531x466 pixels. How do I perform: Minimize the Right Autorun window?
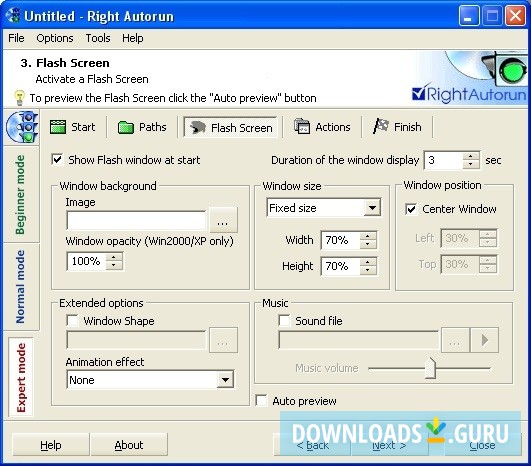(469, 16)
